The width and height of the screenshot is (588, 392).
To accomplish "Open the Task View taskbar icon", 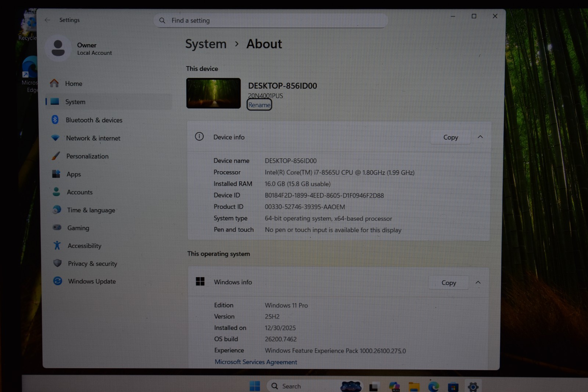I will [x=374, y=386].
